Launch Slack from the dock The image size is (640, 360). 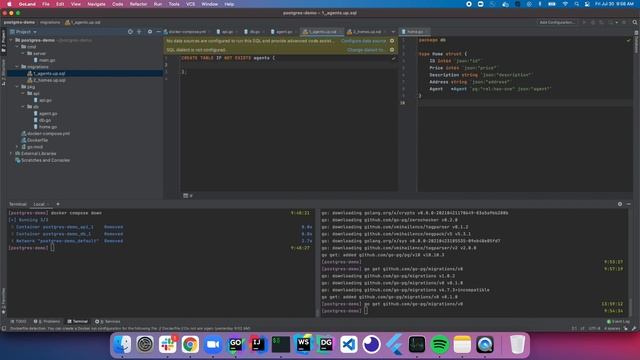pos(167,344)
